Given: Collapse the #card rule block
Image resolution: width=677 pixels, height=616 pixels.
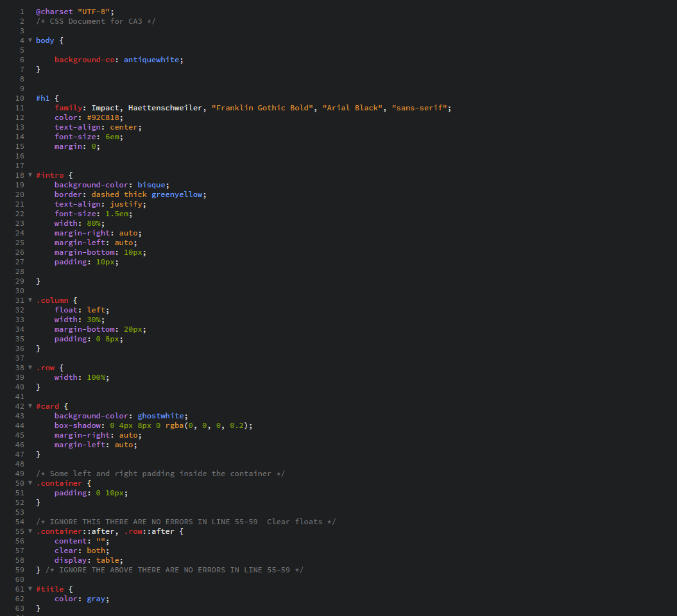Looking at the screenshot, I should (x=30, y=406).
